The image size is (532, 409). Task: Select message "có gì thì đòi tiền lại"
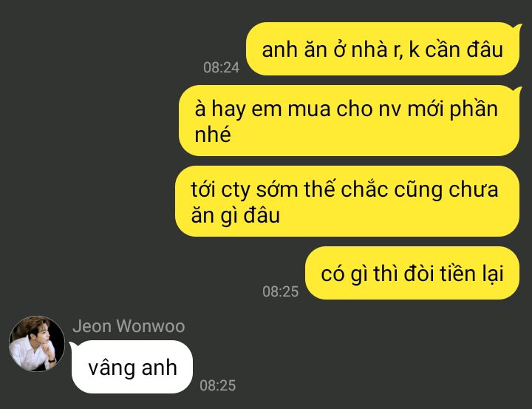pos(412,273)
